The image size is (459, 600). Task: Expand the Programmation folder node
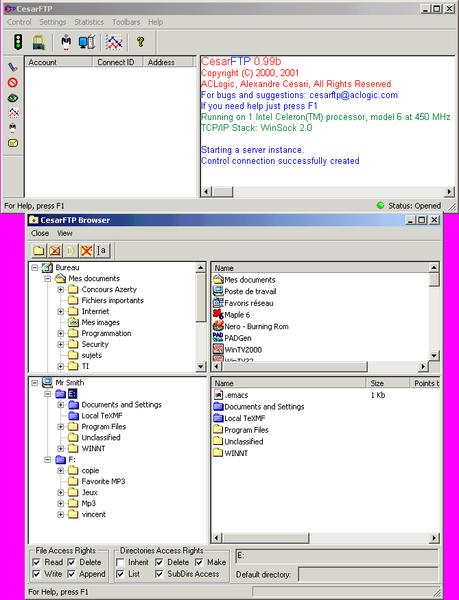point(60,333)
